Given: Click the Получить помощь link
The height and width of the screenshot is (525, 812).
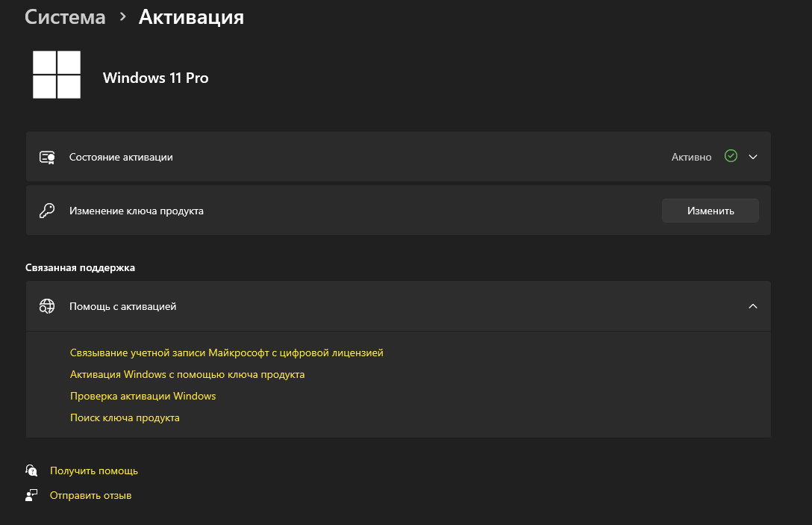Looking at the screenshot, I should 94,470.
